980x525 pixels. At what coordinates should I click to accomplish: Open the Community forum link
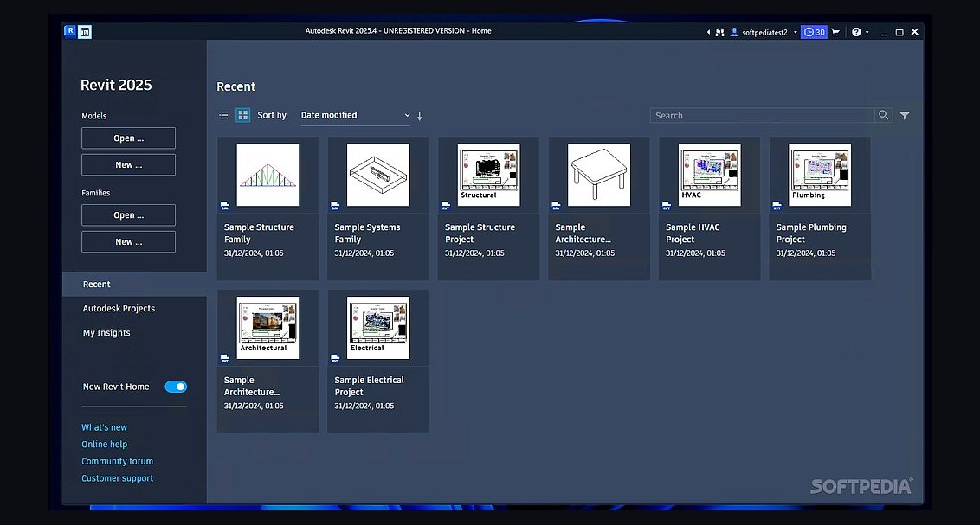(118, 461)
